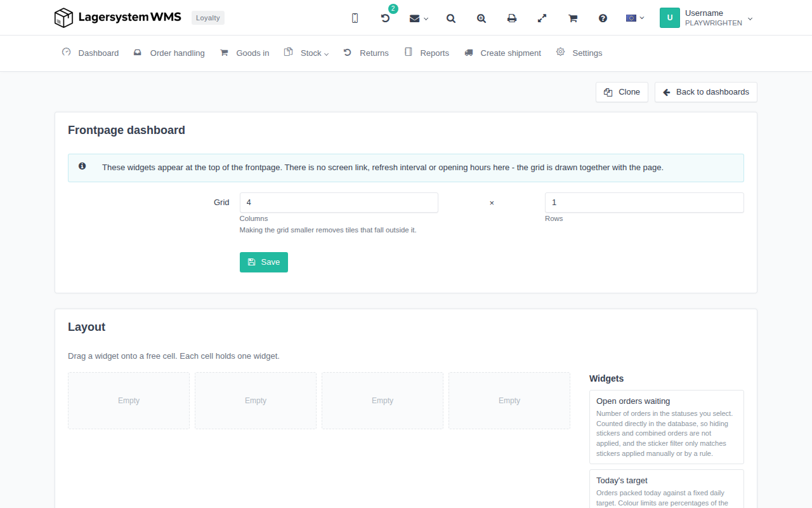812x508 pixels.
Task: Click the search magnifier icon
Action: pos(451,18)
